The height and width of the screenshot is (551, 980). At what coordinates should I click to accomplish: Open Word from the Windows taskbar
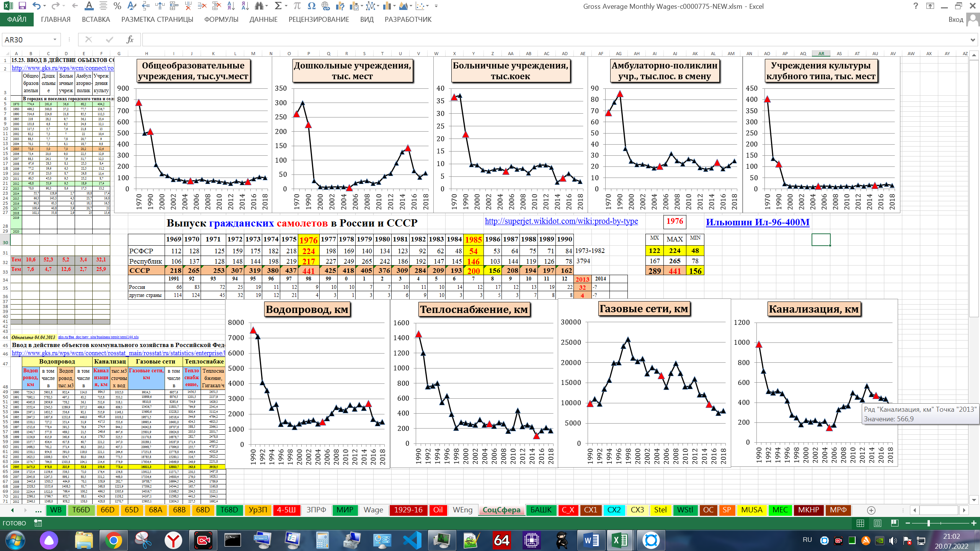click(591, 540)
